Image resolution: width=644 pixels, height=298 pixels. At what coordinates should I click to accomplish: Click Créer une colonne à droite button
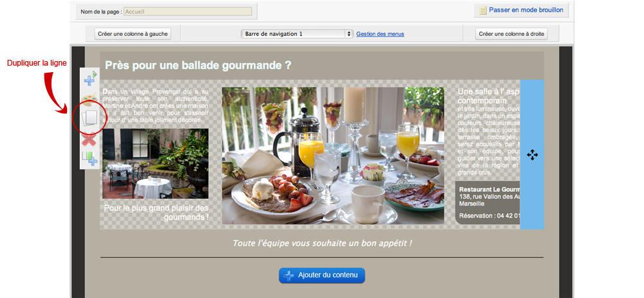pyautogui.click(x=511, y=34)
